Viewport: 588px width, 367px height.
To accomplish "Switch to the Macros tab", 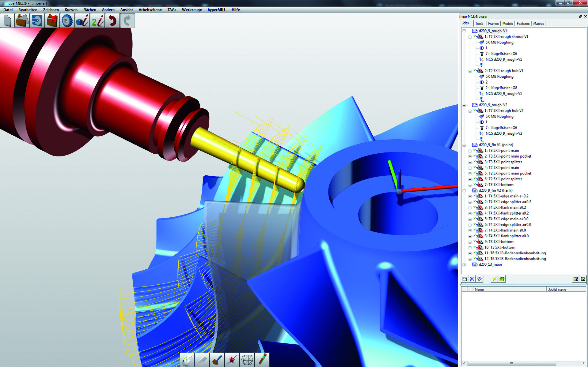I will 539,24.
